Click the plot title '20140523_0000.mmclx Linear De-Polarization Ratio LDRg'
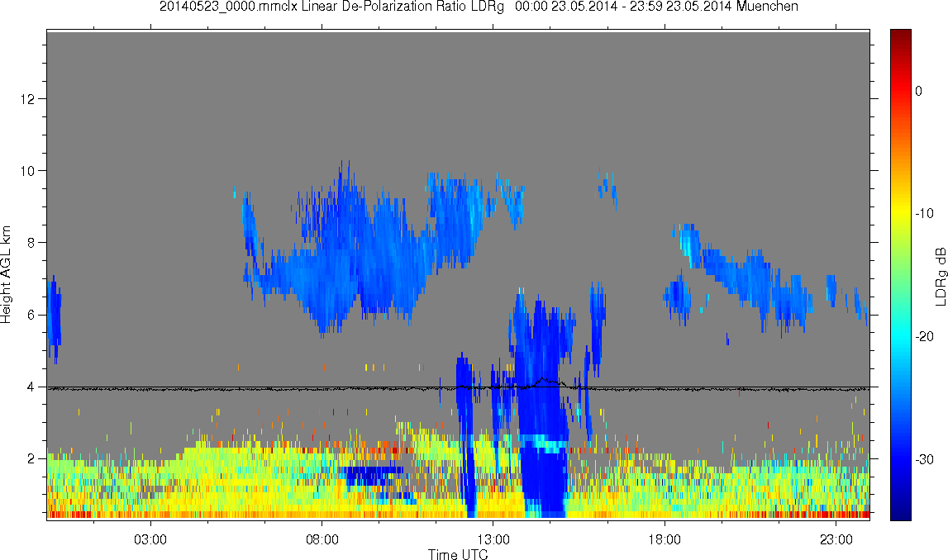The height and width of the screenshot is (560, 948). click(331, 7)
